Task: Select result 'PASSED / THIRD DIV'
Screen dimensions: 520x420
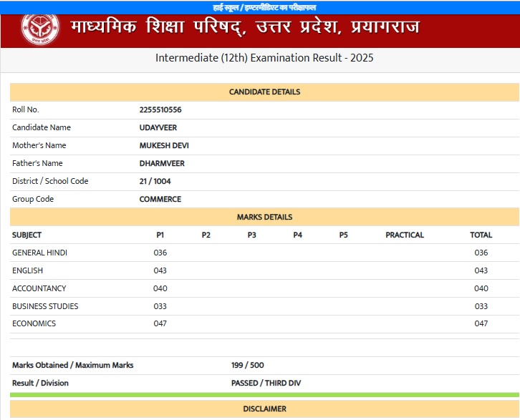Action: coord(266,384)
